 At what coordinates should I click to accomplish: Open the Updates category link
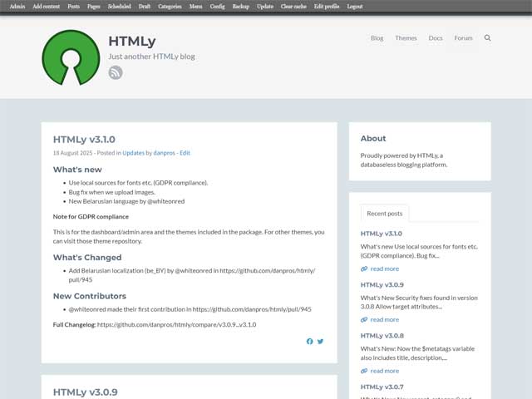[133, 153]
